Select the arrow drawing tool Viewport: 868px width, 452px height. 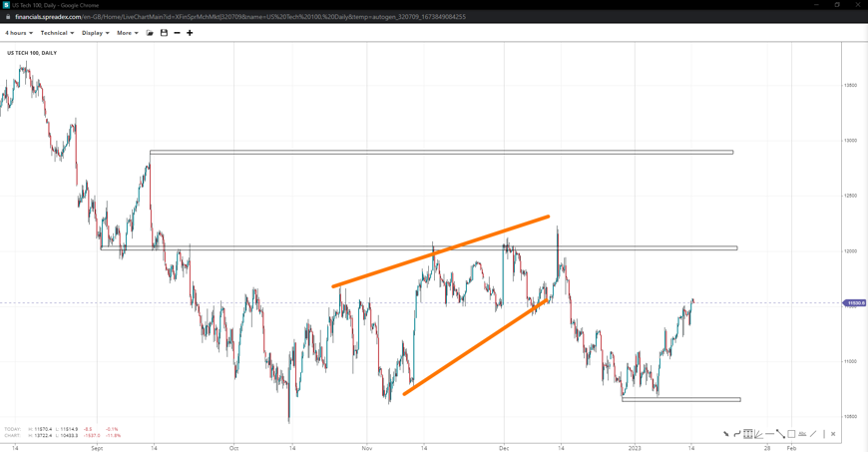tap(726, 434)
